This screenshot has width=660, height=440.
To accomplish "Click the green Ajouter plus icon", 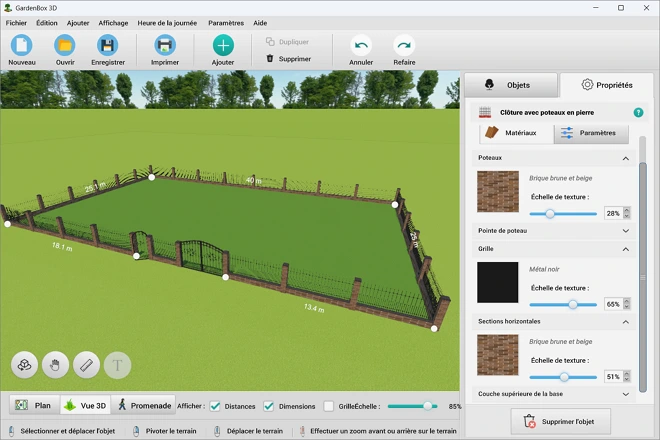I will tap(223, 45).
